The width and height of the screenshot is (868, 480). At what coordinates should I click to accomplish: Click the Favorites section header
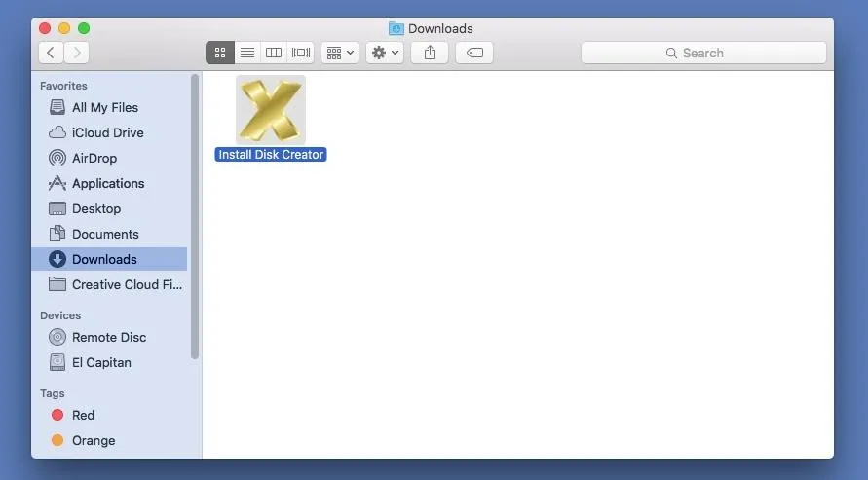63,86
